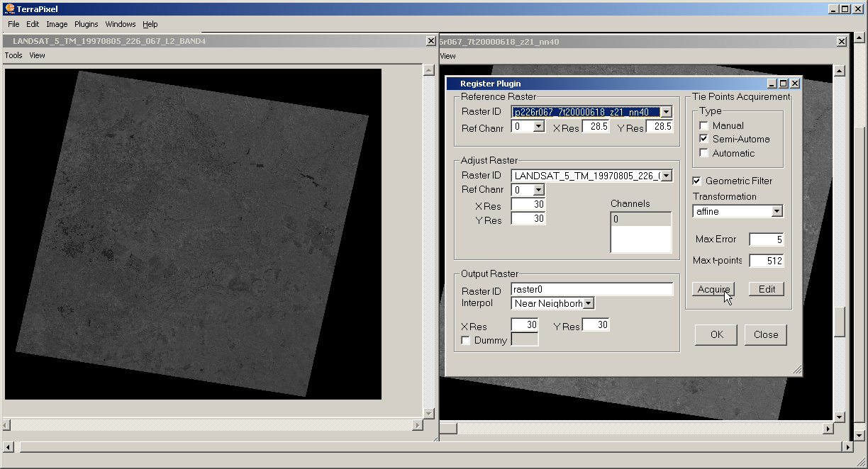The width and height of the screenshot is (868, 469).
Task: Click the Edit tie points button
Action: (767, 289)
